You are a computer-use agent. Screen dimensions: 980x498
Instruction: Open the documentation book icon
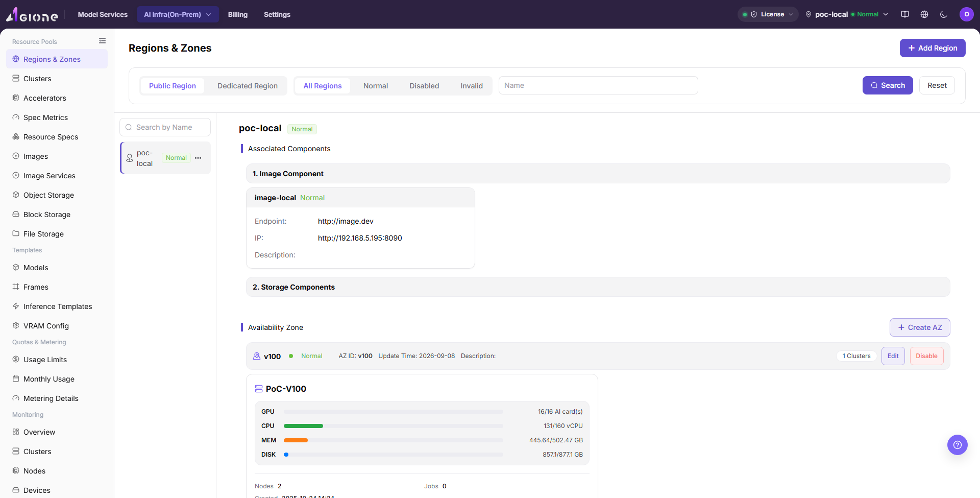coord(905,14)
